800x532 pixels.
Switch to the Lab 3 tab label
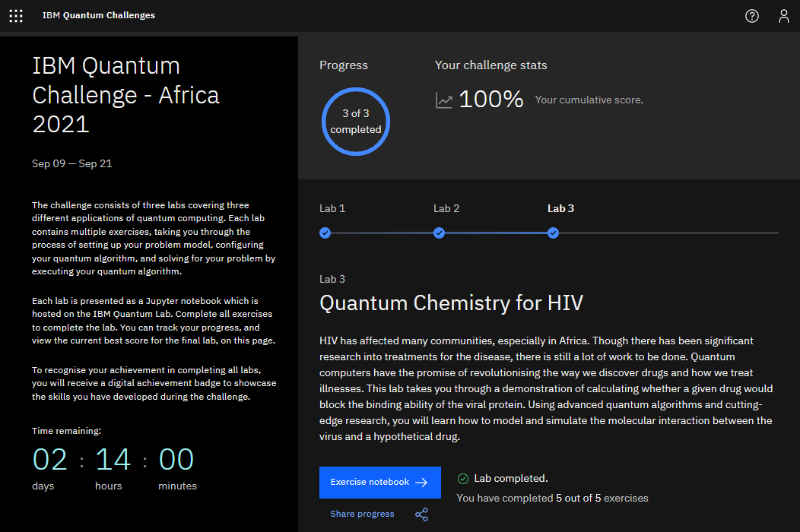point(560,208)
